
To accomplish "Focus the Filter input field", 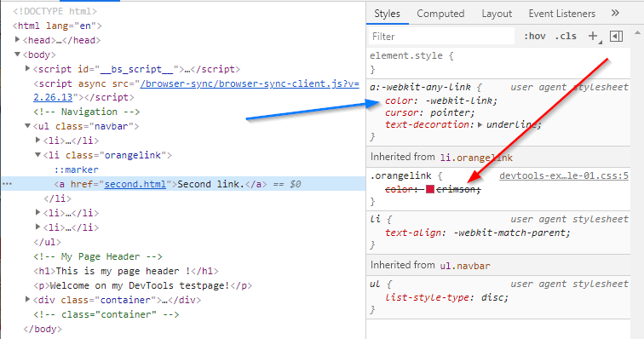I will click(441, 36).
